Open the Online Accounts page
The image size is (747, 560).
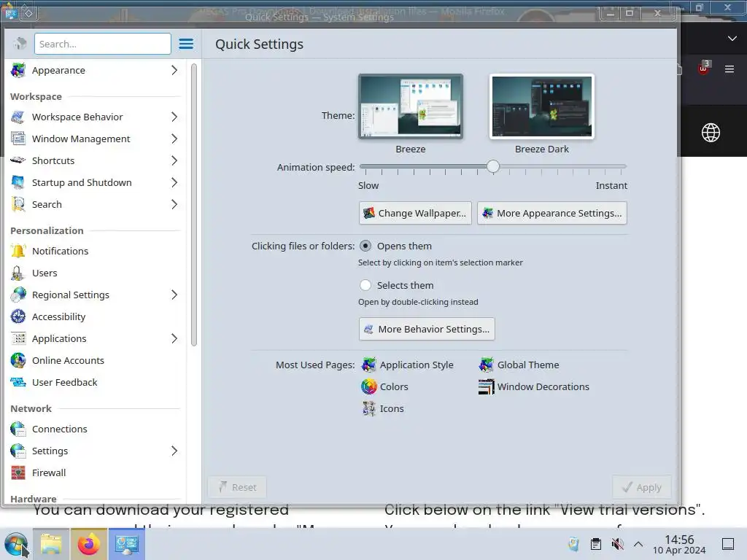pyautogui.click(x=68, y=360)
